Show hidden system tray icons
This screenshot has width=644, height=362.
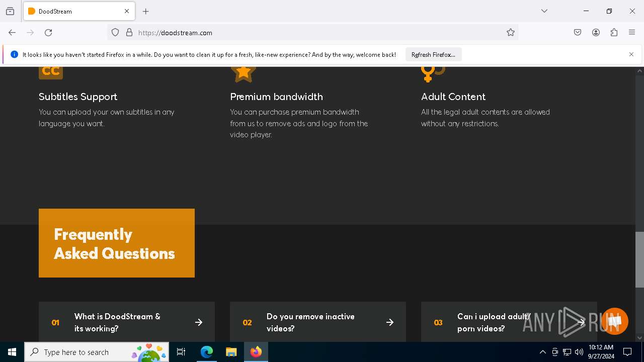coord(542,352)
